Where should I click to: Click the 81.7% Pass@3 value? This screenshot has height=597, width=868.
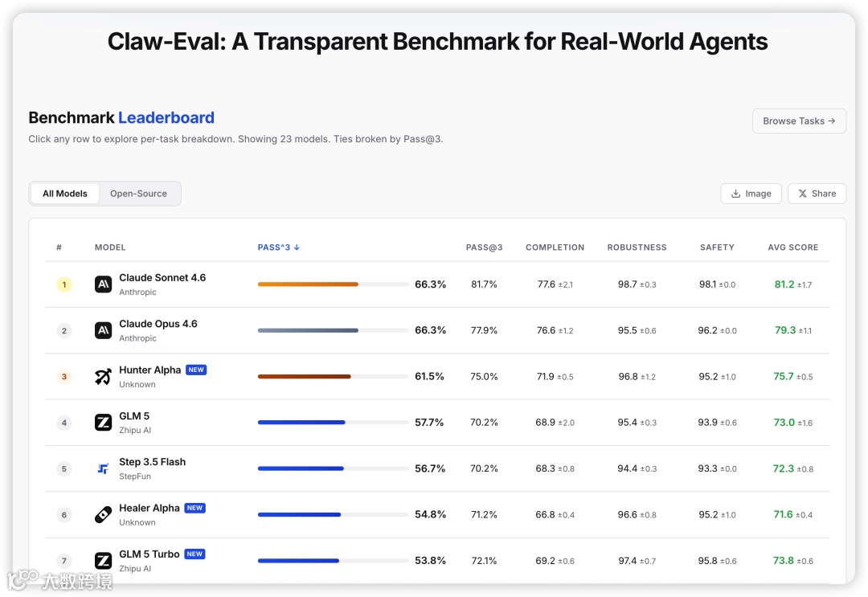click(484, 284)
